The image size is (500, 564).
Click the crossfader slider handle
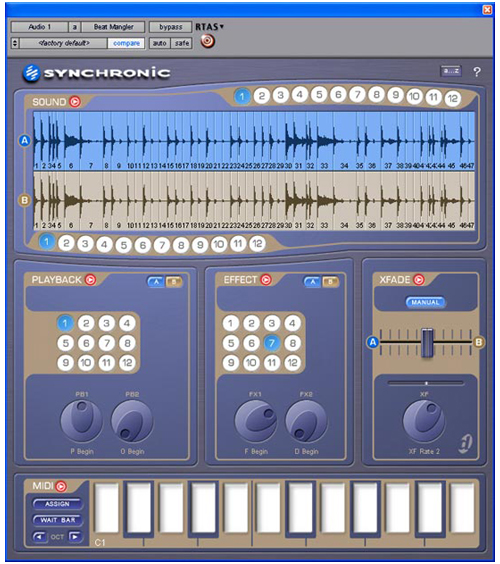(427, 342)
